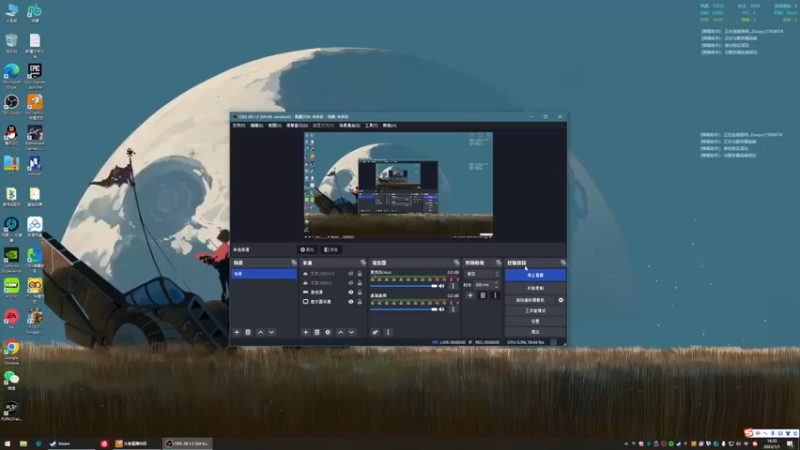Screen dimensions: 800x450
Task: Open Epic Games Launcher desktop icon
Action: pyautogui.click(x=35, y=76)
